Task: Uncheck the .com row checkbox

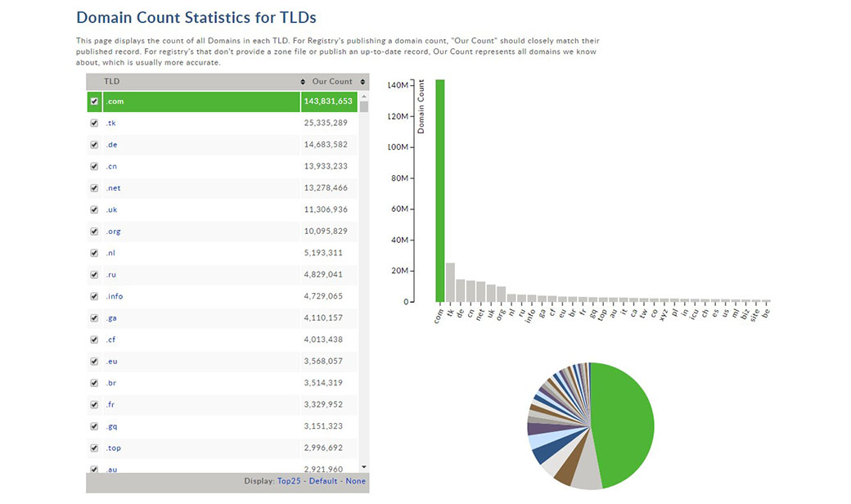Action: (x=94, y=101)
